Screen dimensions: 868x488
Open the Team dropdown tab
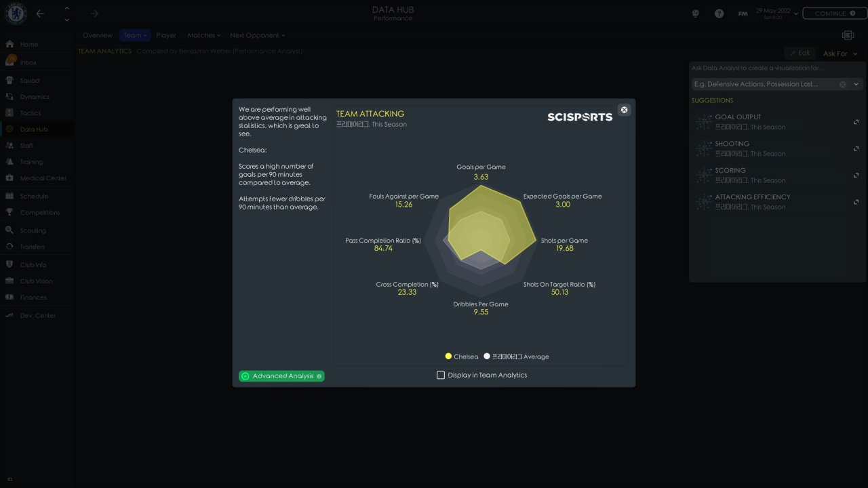coord(135,35)
